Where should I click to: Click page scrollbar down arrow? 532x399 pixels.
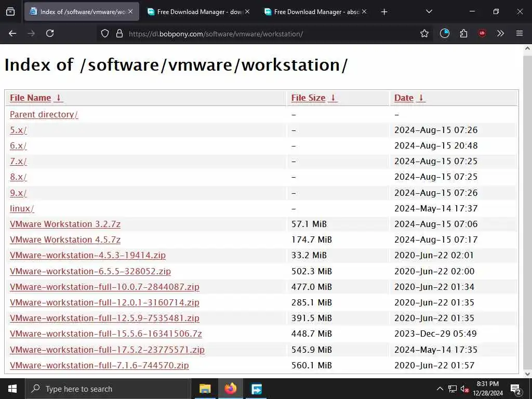point(527,374)
